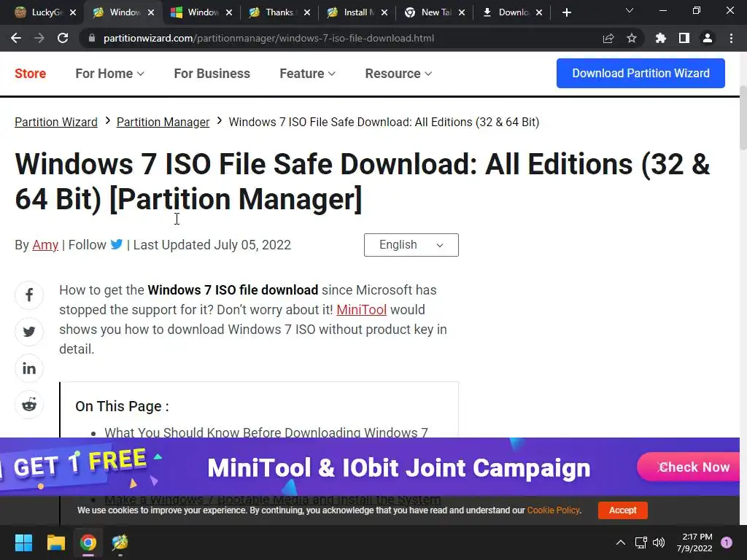This screenshot has width=747, height=560.
Task: Open the Chrome profile menu
Action: click(x=708, y=38)
